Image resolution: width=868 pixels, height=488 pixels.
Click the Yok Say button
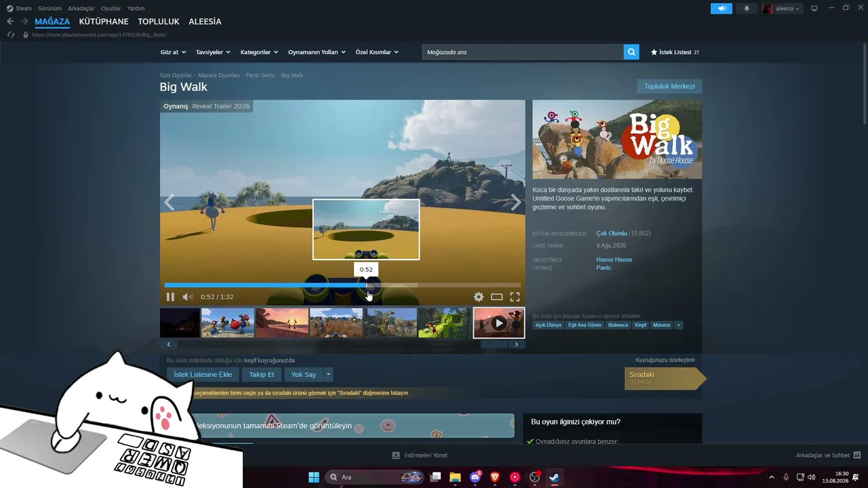point(304,374)
